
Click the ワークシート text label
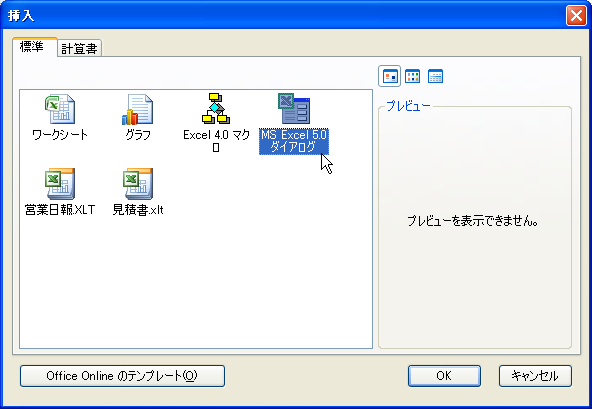point(60,135)
